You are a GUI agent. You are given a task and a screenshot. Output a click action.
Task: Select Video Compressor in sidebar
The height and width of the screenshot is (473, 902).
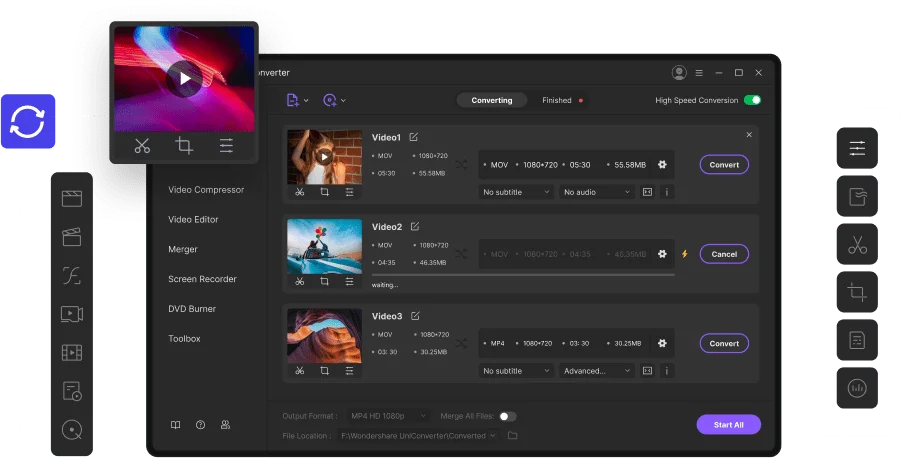[206, 190]
